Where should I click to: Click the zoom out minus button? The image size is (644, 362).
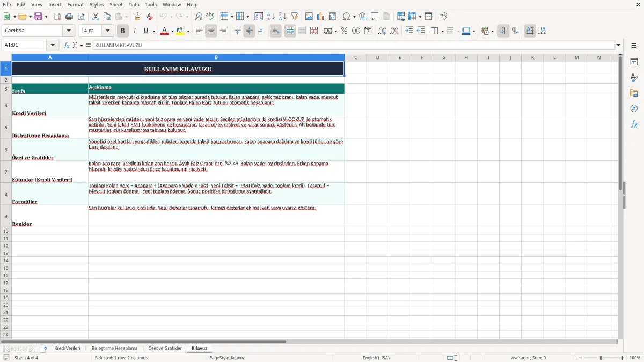click(580, 358)
